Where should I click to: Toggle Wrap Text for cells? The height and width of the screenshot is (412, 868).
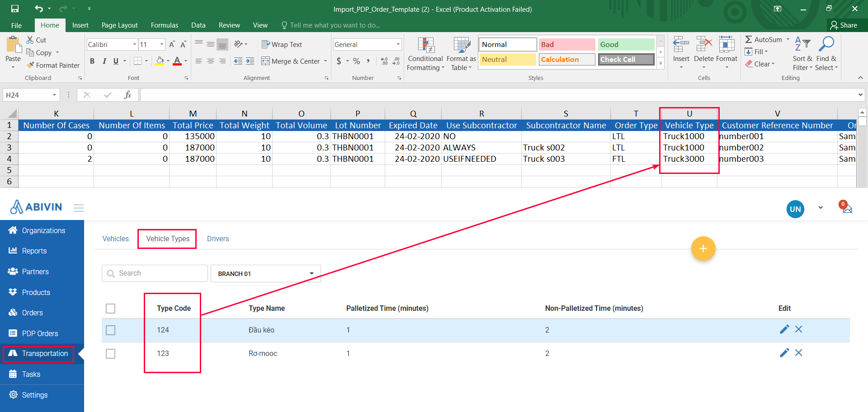[282, 44]
